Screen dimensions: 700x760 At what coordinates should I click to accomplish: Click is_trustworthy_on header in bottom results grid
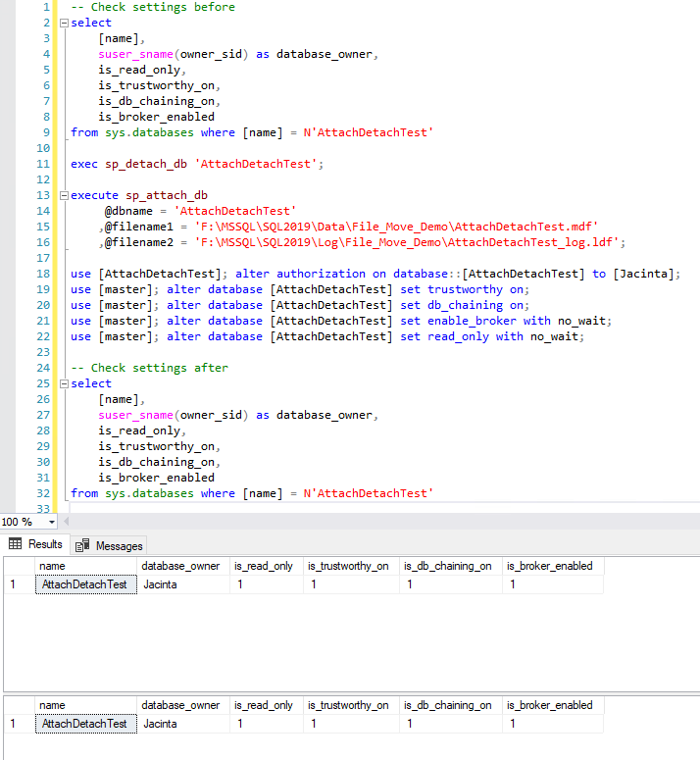[x=351, y=705]
